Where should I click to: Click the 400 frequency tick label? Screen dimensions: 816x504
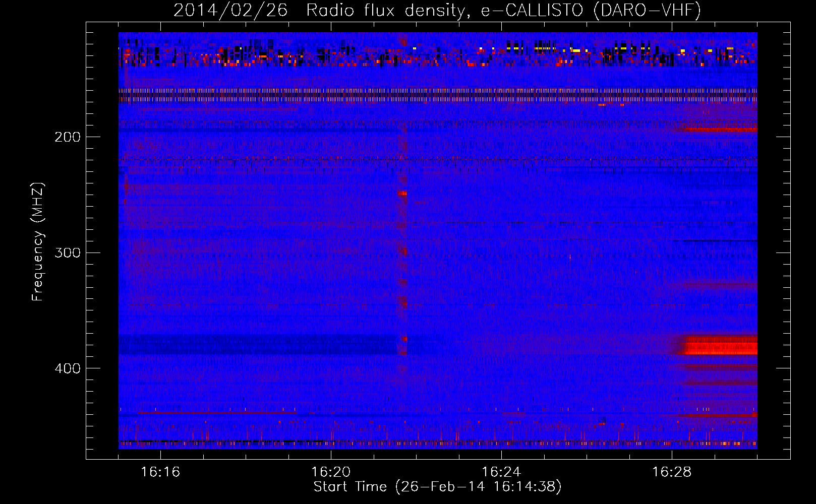point(68,368)
